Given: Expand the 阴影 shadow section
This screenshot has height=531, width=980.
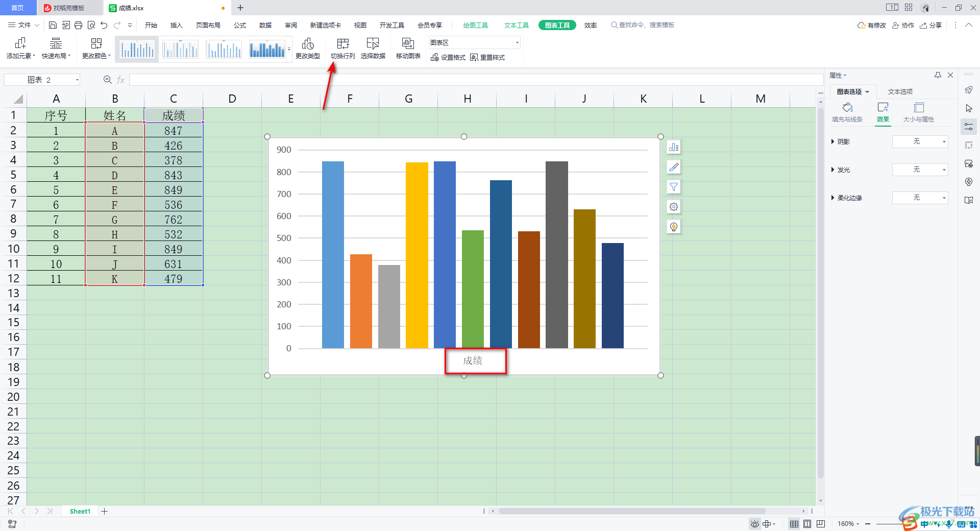Looking at the screenshot, I should pos(833,141).
